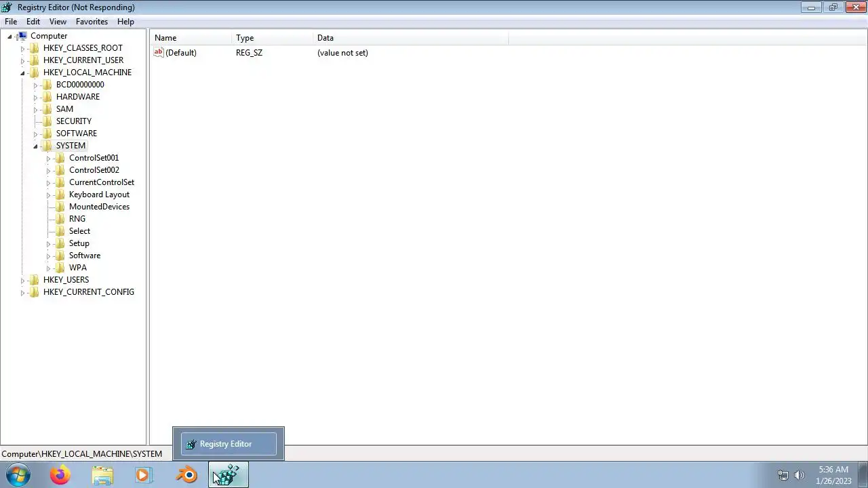The width and height of the screenshot is (868, 488).
Task: Open Blender from the taskbar
Action: 186,475
